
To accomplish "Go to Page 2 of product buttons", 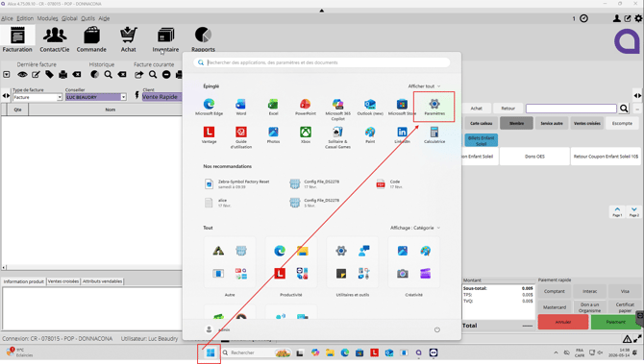I will tap(634, 211).
